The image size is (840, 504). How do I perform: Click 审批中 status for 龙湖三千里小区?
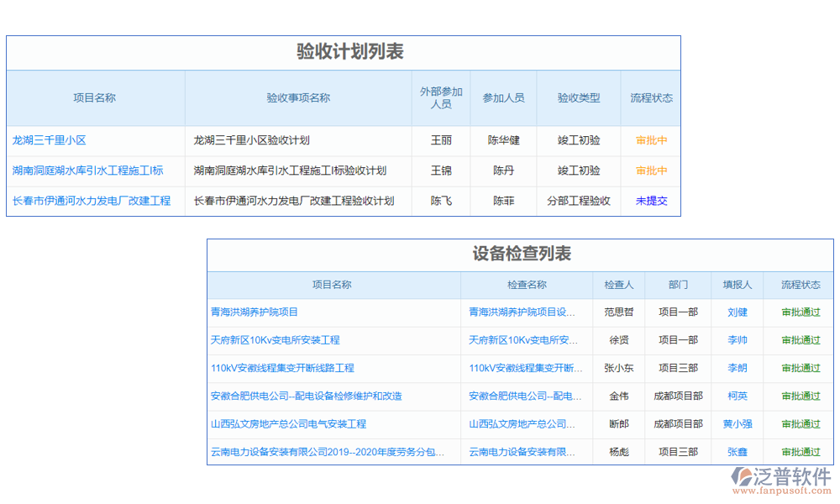click(650, 140)
